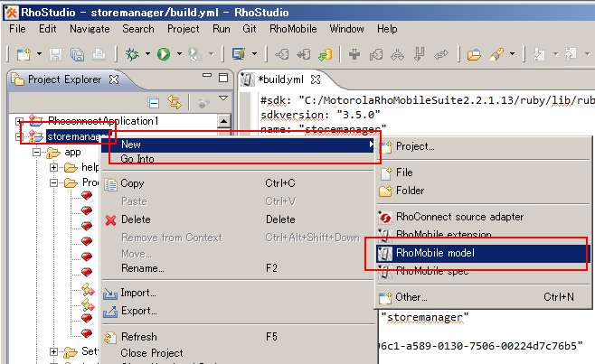Image resolution: width=595 pixels, height=364 pixels.
Task: Open the File menu
Action: pyautogui.click(x=17, y=29)
